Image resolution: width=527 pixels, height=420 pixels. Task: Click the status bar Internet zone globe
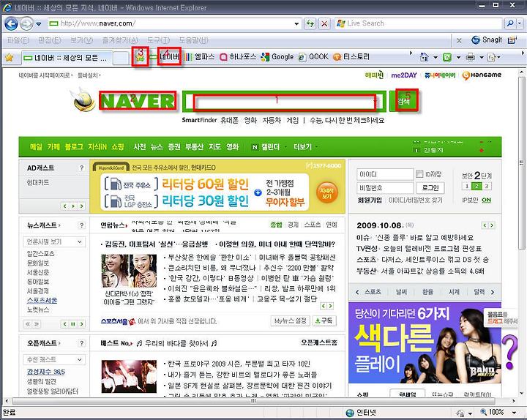[350, 413]
